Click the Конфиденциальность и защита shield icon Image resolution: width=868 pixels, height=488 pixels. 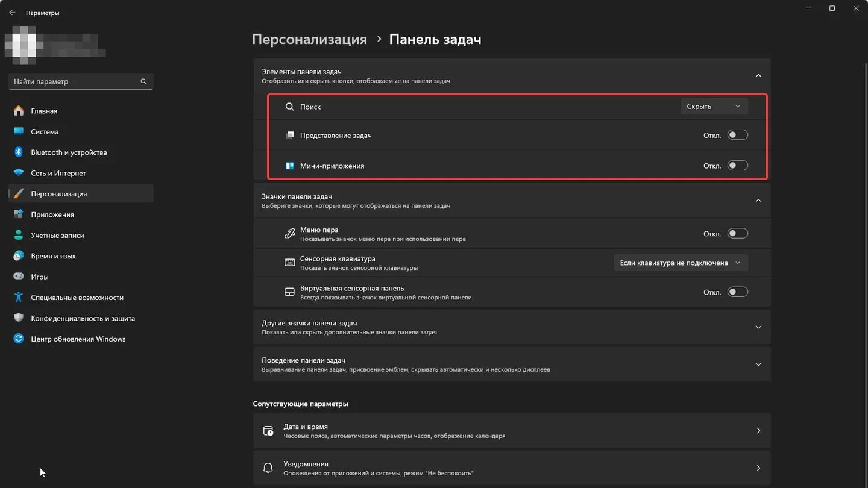pyautogui.click(x=19, y=318)
